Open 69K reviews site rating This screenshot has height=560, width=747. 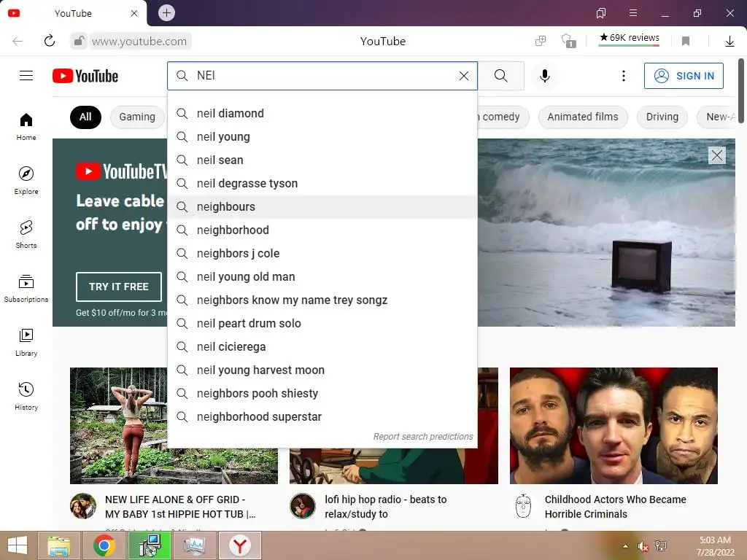coord(630,38)
